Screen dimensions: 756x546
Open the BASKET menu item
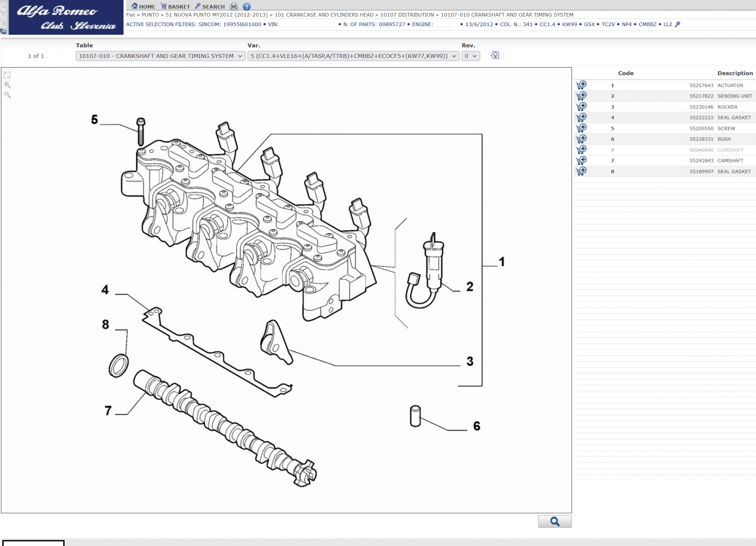(175, 6)
